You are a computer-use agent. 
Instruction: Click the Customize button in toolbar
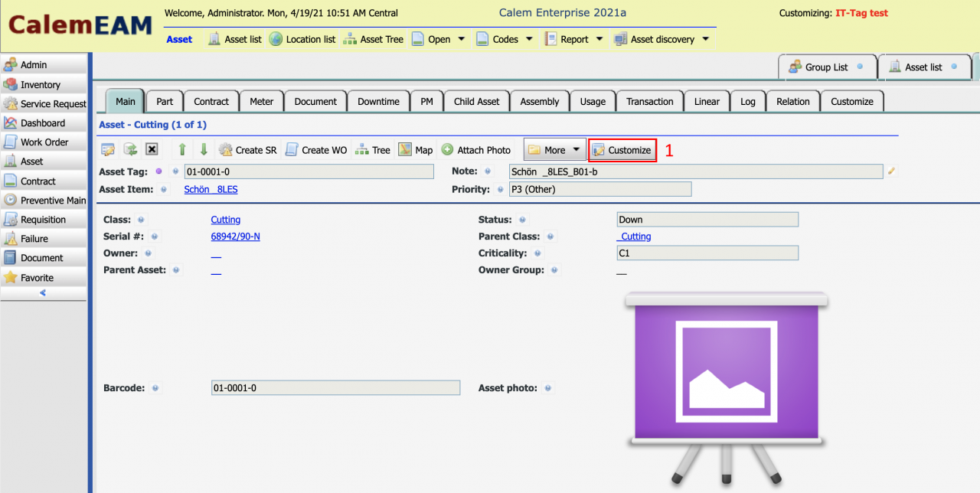(x=622, y=150)
